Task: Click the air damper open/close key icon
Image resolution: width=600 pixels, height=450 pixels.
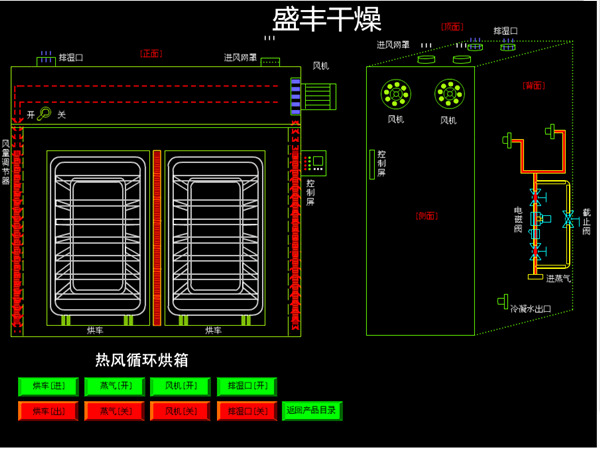Action: click(x=45, y=114)
